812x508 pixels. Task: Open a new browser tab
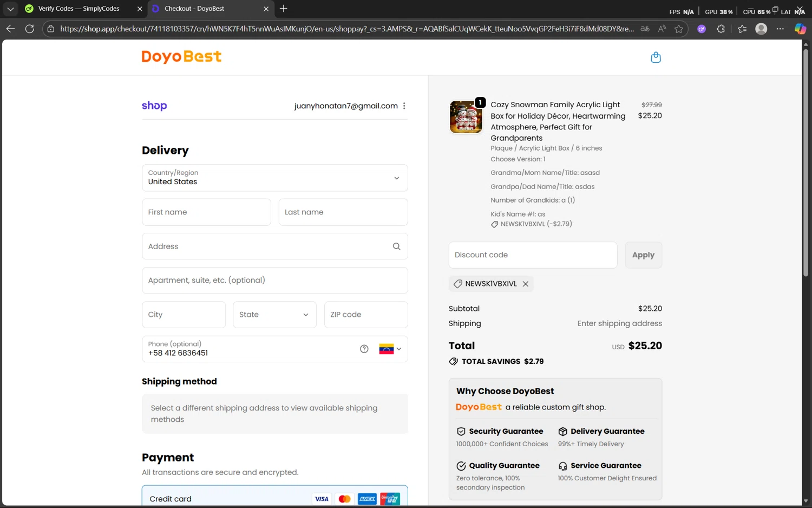coord(284,9)
